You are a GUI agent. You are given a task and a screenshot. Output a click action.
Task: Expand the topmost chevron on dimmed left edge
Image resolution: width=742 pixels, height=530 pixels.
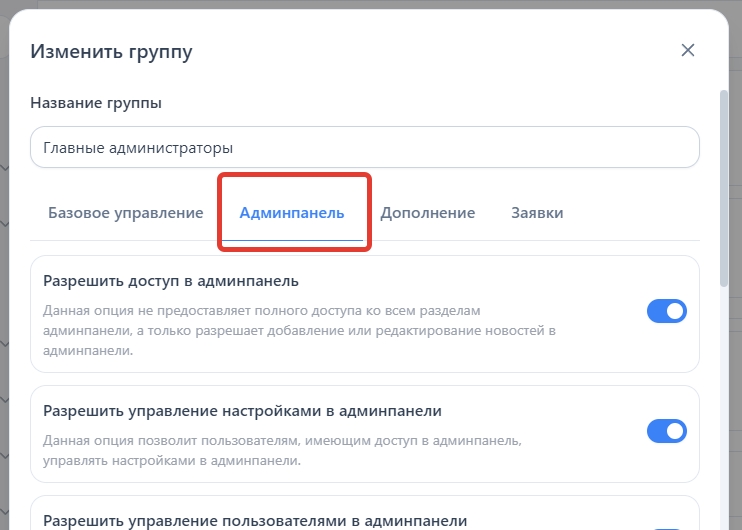(4, 167)
